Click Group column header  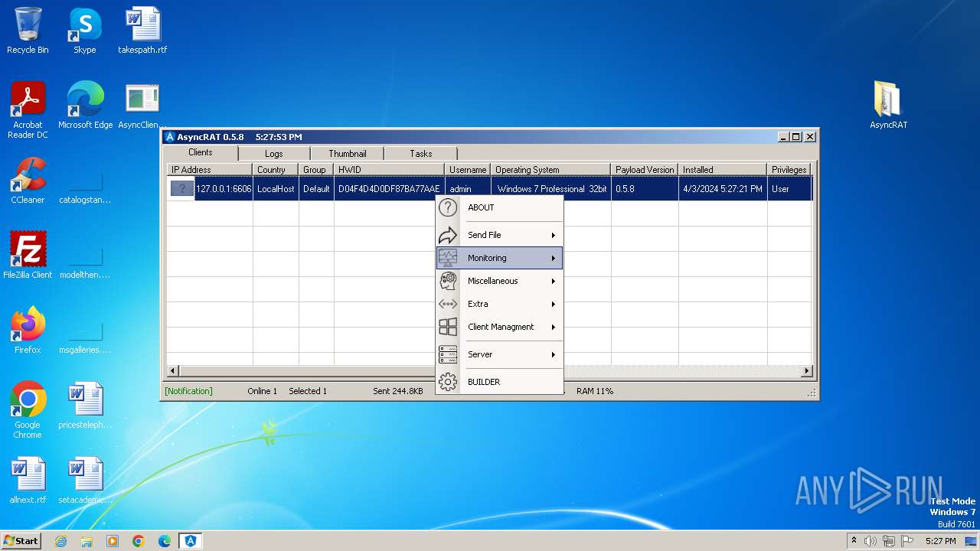coord(316,169)
